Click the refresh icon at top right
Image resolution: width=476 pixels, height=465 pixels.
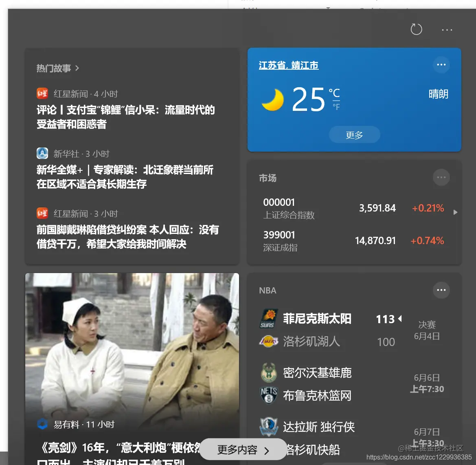coord(416,29)
